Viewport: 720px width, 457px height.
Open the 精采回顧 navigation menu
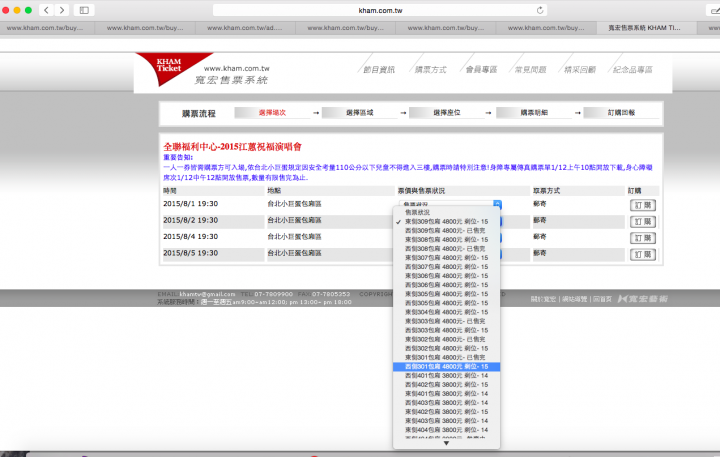[579, 70]
